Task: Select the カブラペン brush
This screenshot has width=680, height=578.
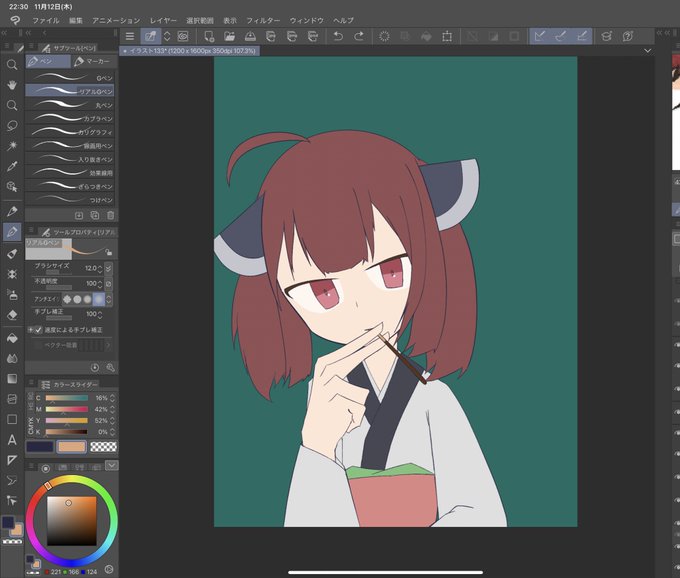Action: 70,118
